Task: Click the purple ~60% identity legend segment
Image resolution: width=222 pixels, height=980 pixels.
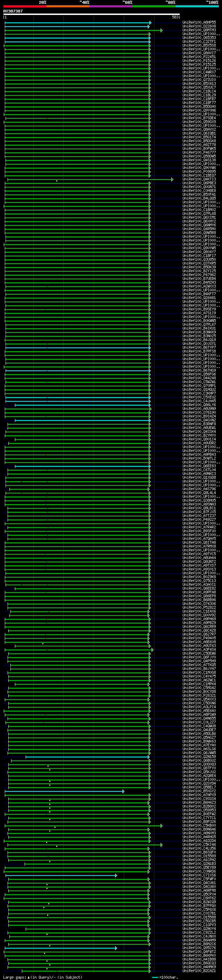Action: point(111,6)
